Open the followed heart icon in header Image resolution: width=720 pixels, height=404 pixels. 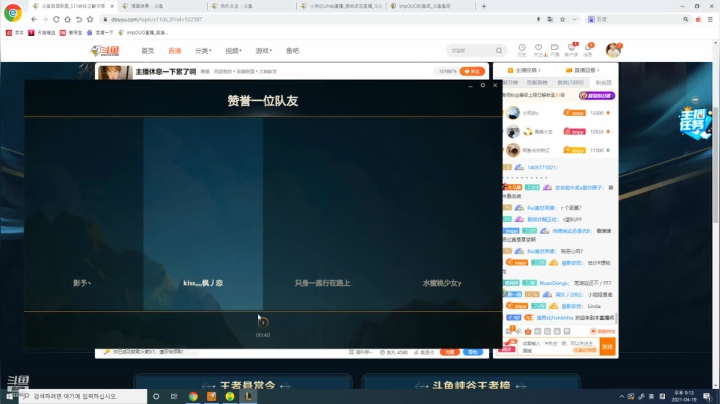(x=539, y=50)
